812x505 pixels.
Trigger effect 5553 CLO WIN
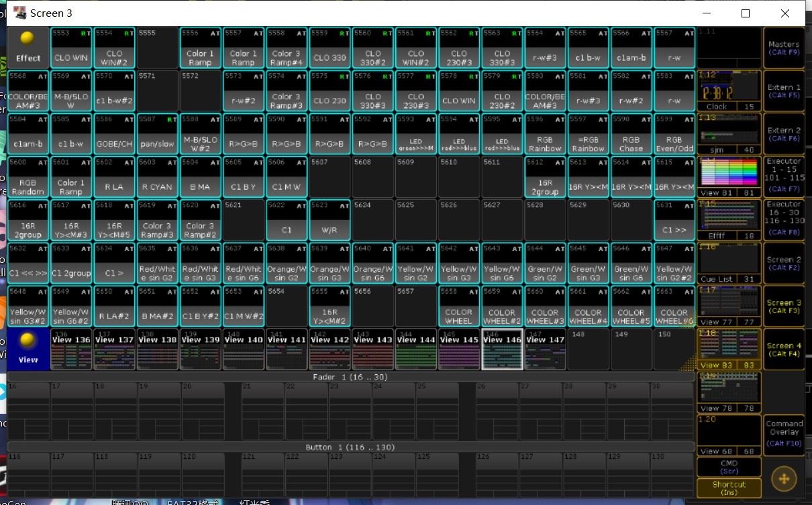(x=72, y=48)
